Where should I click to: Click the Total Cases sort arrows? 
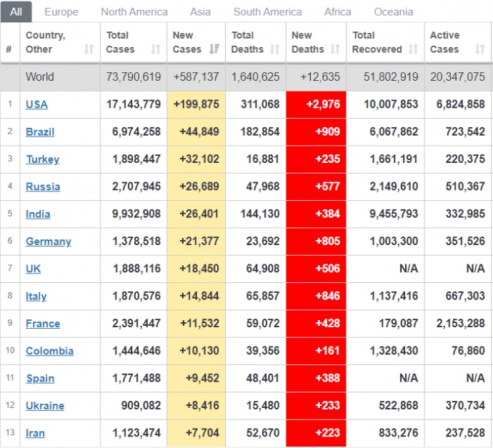(156, 49)
